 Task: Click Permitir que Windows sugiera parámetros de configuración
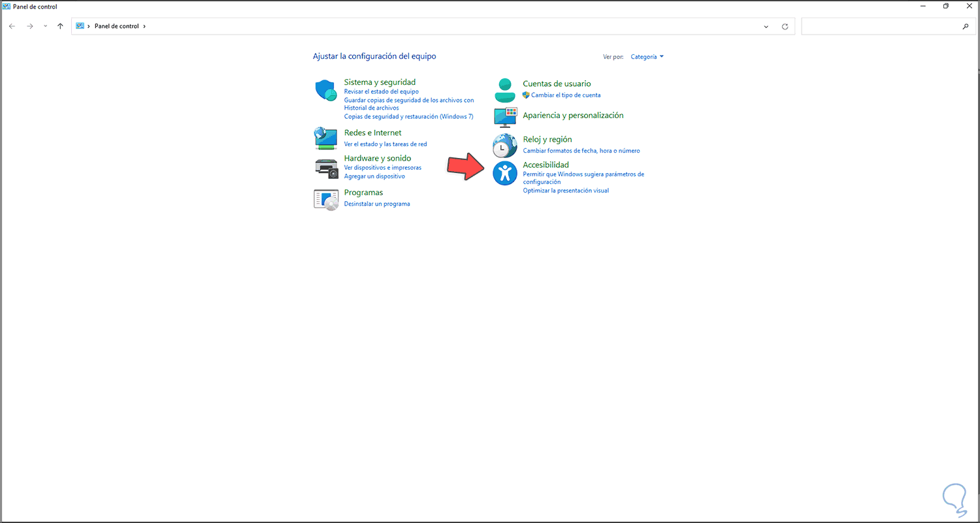pos(583,178)
